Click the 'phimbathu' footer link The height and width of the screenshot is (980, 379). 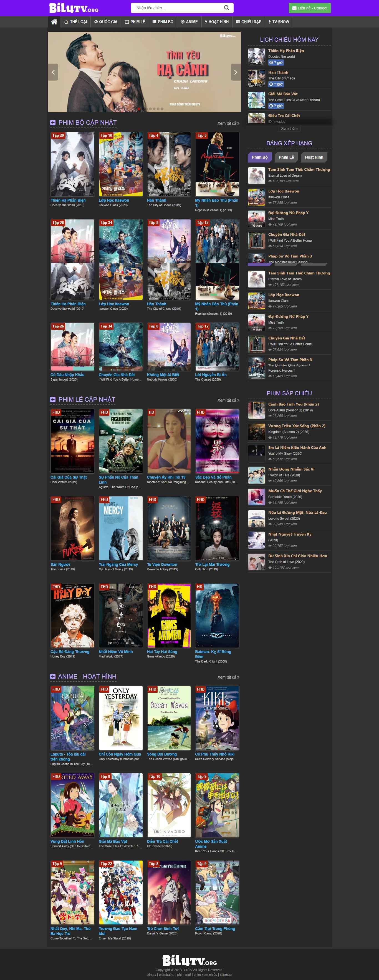(166, 975)
